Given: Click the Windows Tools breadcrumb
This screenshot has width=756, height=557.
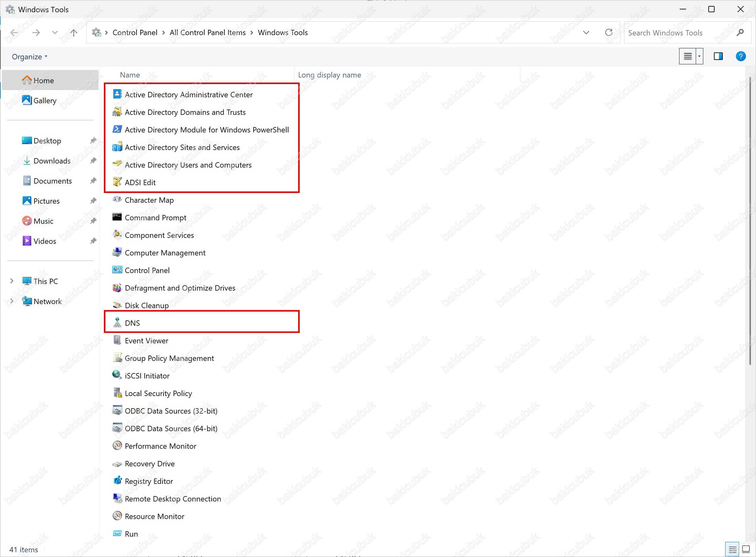Looking at the screenshot, I should (282, 33).
